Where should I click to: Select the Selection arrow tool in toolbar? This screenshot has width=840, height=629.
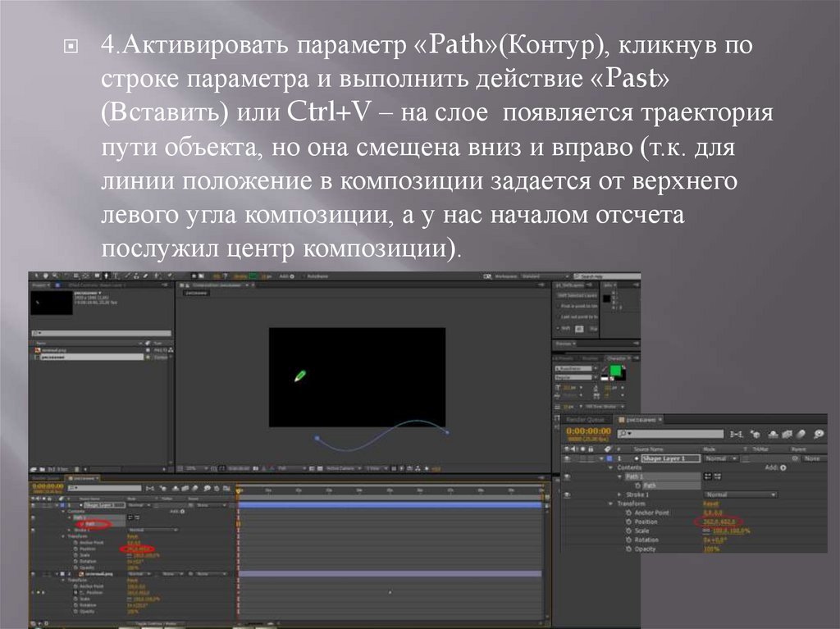(x=36, y=276)
